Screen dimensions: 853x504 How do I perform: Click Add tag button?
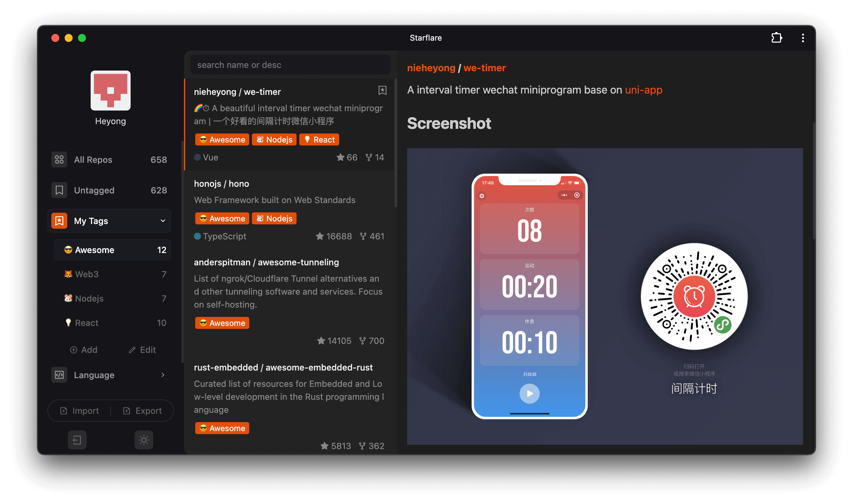pyautogui.click(x=84, y=350)
